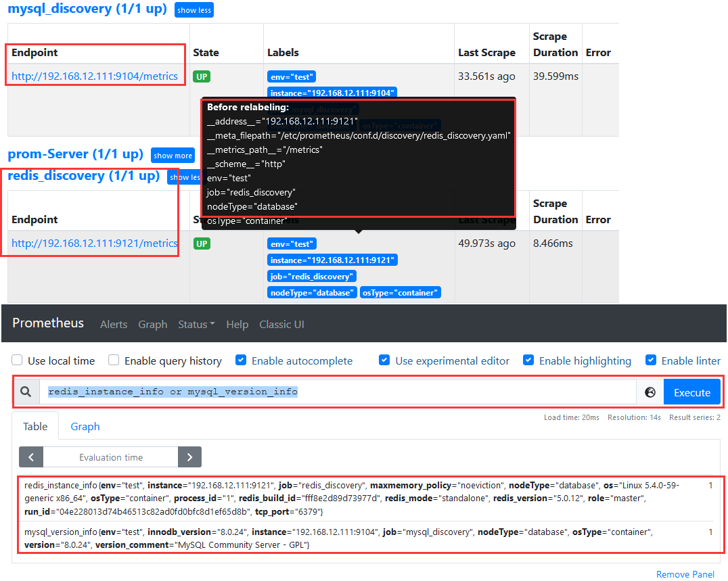Toggle Use experimental editor checkbox
The height and width of the screenshot is (581, 728).
[384, 360]
